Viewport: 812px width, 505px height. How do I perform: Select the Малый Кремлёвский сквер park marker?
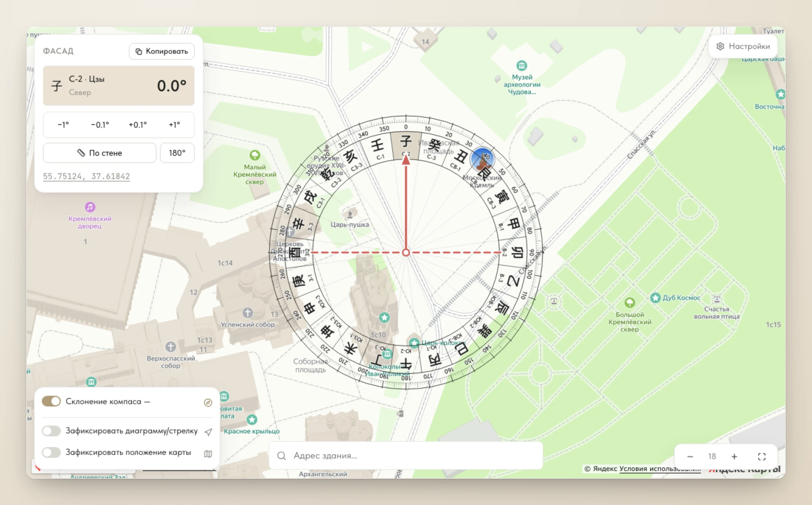coord(255,155)
